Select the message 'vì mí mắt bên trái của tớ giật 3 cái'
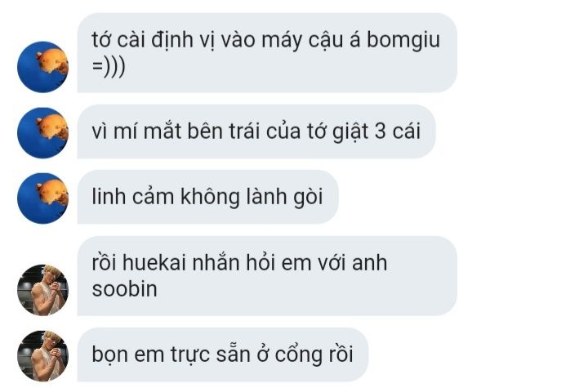The width and height of the screenshot is (588, 388). point(256,132)
